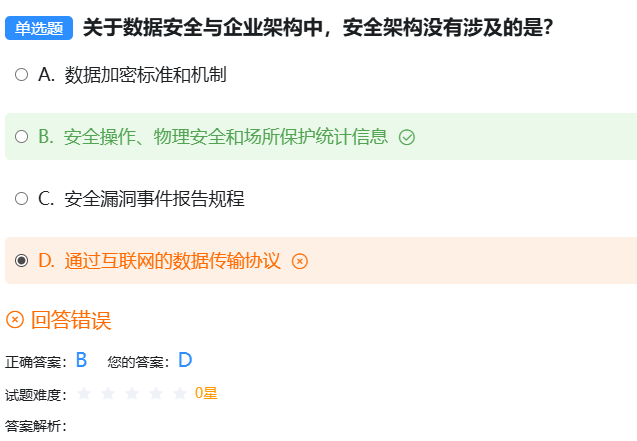
Task: Click the correct answer letter B after 正确答案
Action: pos(81,361)
